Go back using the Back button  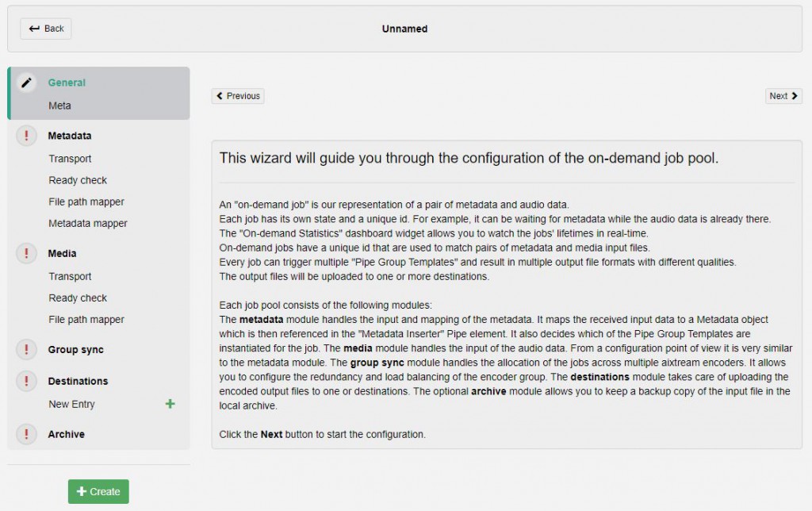pos(46,29)
